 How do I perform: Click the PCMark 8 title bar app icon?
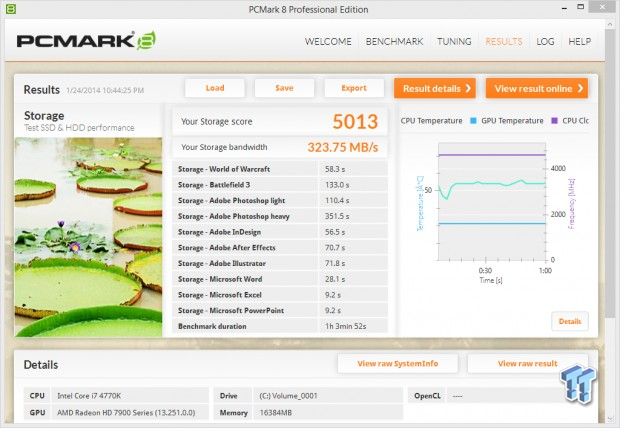click(x=10, y=9)
